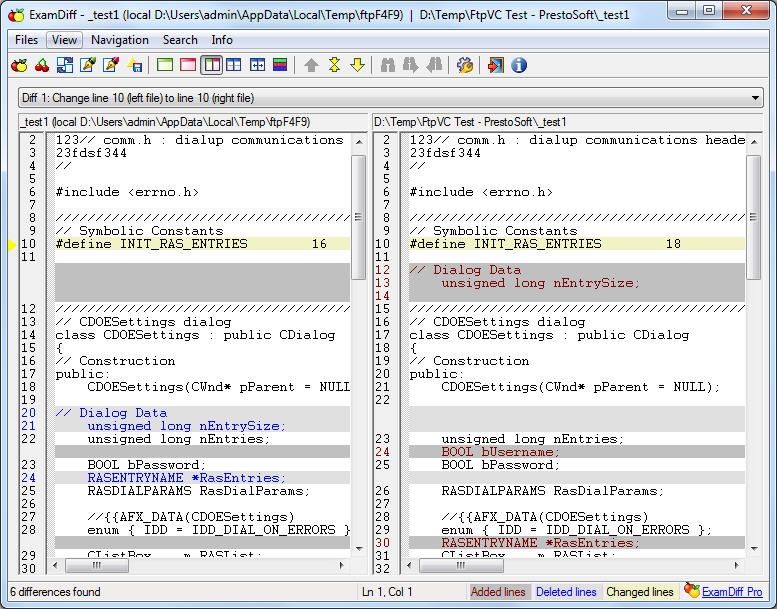Toggle the both-files side-by-side view button
Screen dimensions: 777x609
pos(212,65)
